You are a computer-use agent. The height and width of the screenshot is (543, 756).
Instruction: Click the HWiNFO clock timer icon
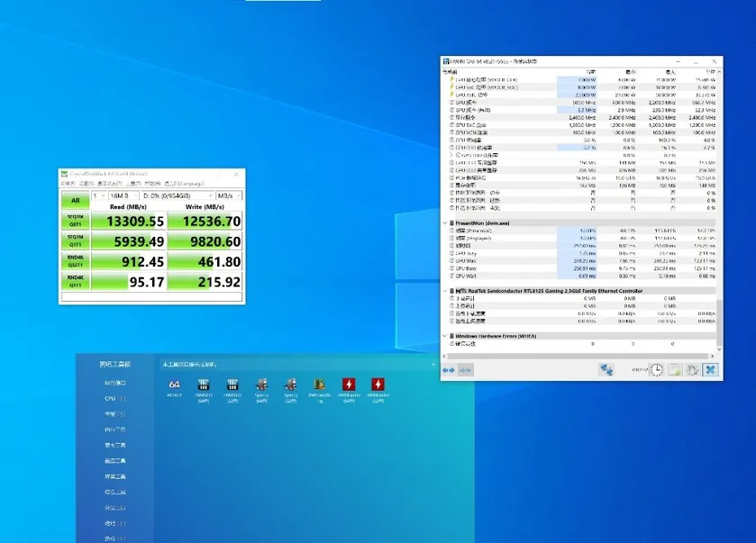[x=658, y=370]
